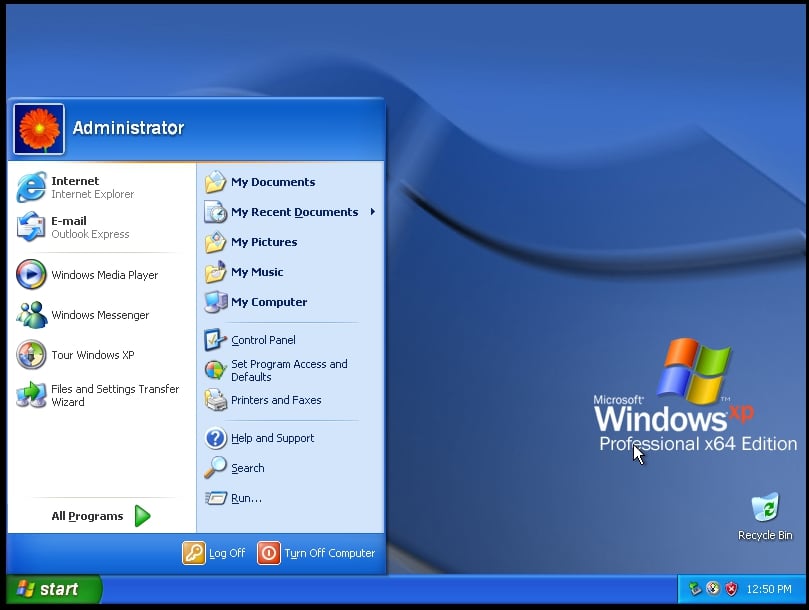Open the Run... entry
Screen dimensions: 809x610
tap(246, 498)
